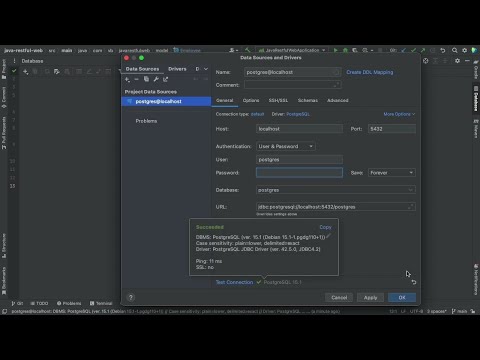
Task: Open Authentication User & Password dropdown
Action: click(286, 146)
